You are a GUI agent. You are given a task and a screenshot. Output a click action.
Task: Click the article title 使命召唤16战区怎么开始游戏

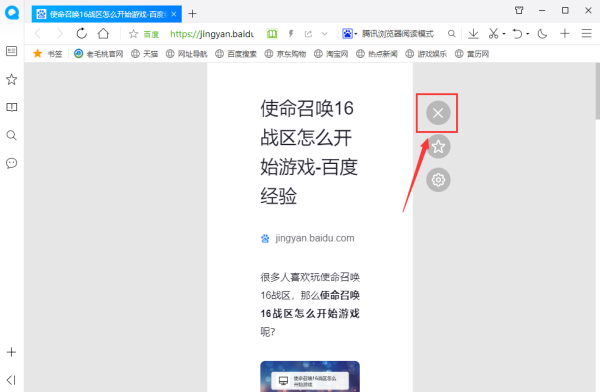click(309, 152)
